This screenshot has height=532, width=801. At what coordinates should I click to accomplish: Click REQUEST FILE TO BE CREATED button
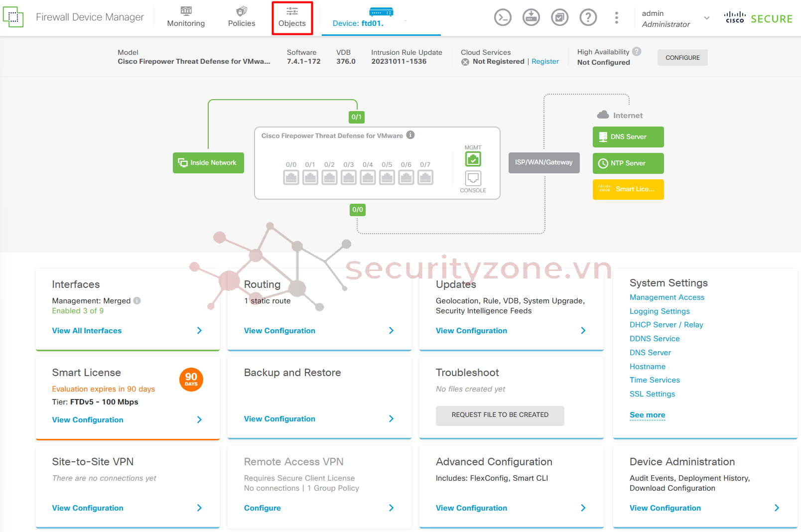pyautogui.click(x=500, y=415)
